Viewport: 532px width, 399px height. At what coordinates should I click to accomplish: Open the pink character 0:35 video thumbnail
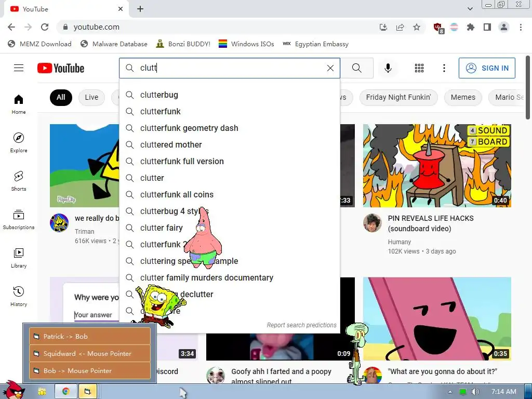[437, 318]
